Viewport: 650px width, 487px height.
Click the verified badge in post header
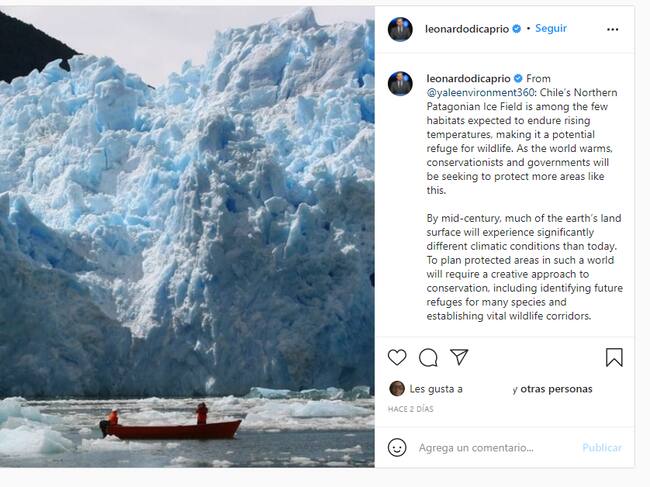coord(516,29)
